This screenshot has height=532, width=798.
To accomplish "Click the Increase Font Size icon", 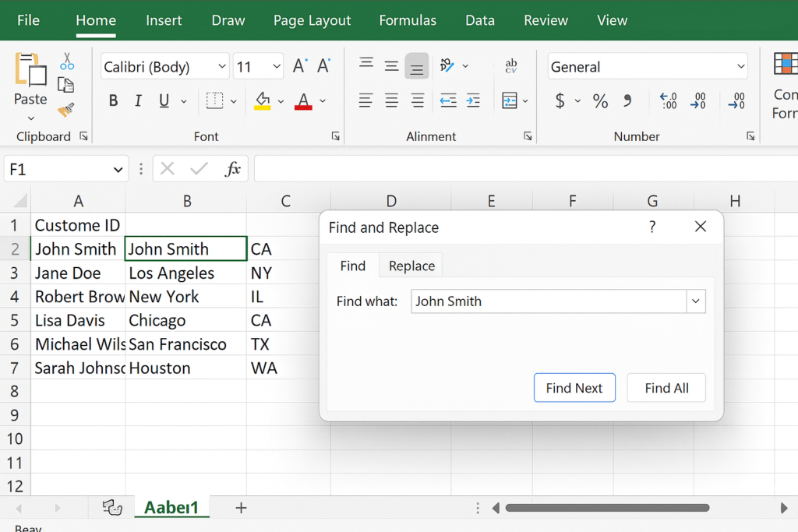I will [x=299, y=67].
